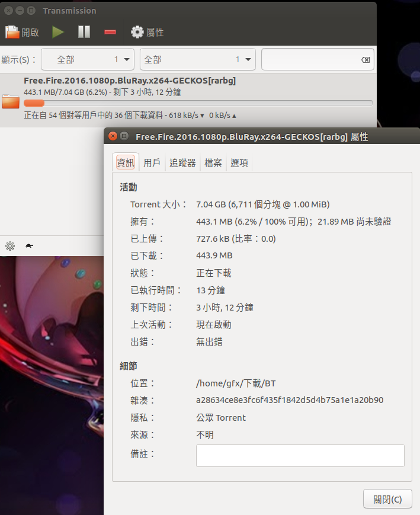Image resolution: width=420 pixels, height=515 pixels.
Task: Click the source value 不明
Action: (x=204, y=435)
